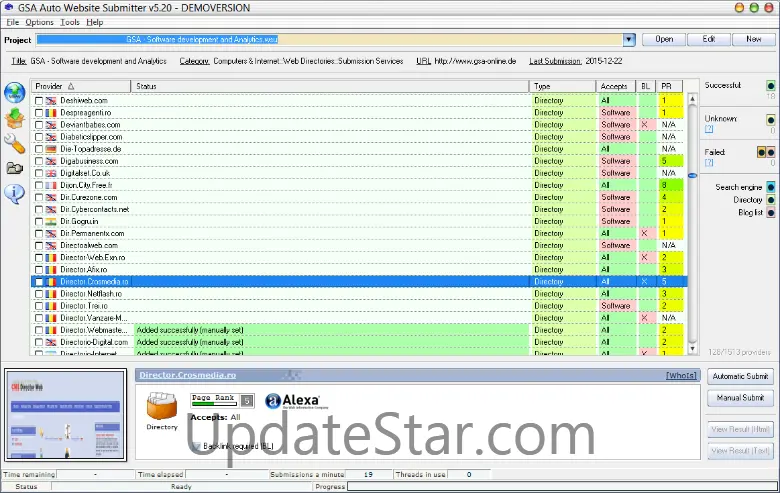780x493 pixels.
Task: Click the View Result (Html) button
Action: [x=740, y=429]
